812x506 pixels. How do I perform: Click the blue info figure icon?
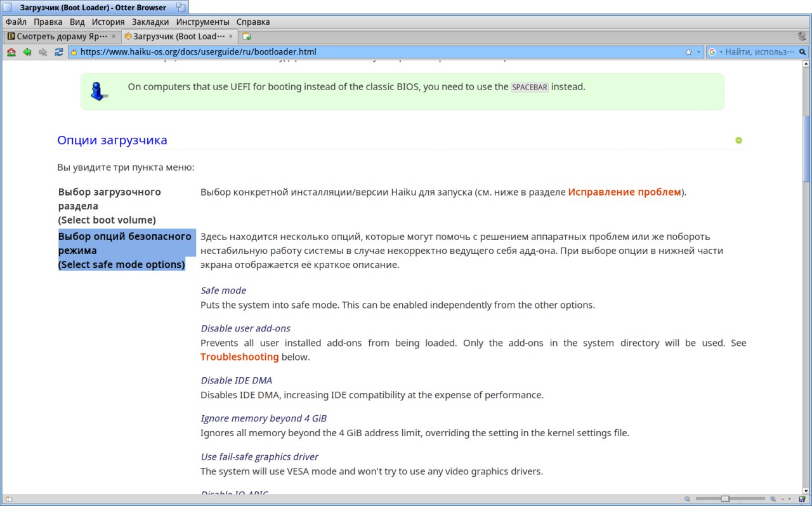click(x=98, y=91)
